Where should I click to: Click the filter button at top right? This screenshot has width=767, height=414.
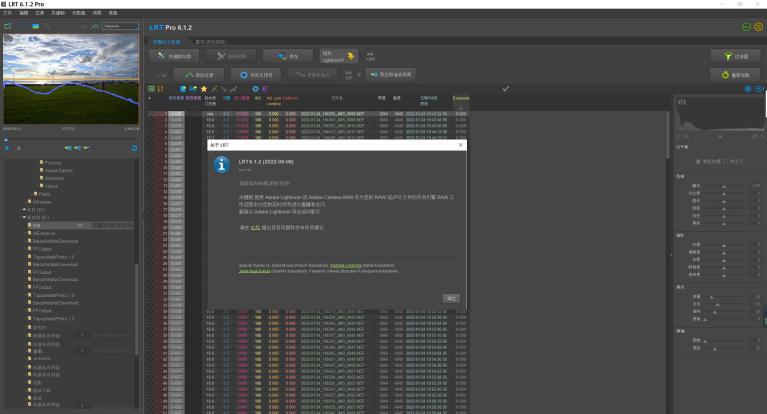click(x=735, y=57)
